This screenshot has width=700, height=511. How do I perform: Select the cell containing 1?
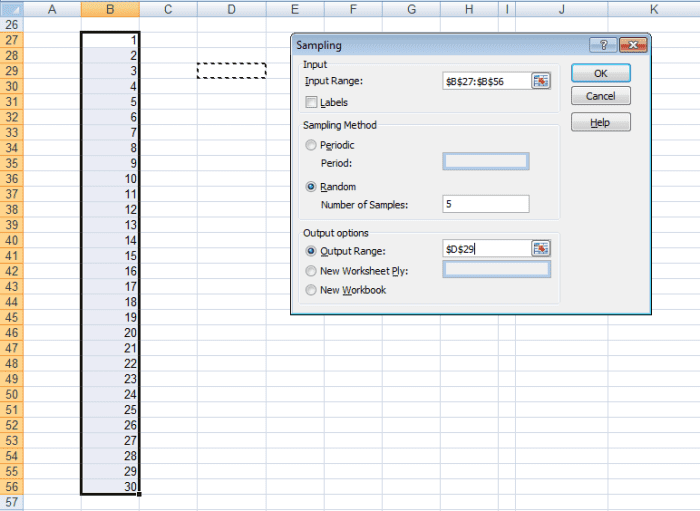110,40
